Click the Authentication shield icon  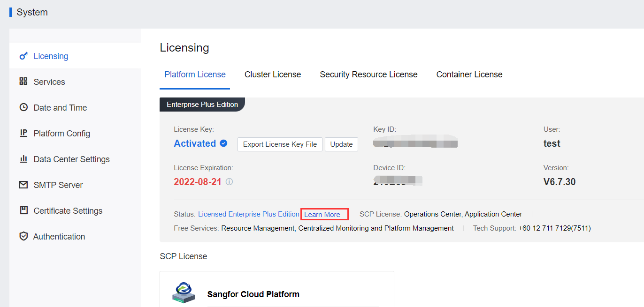click(23, 237)
